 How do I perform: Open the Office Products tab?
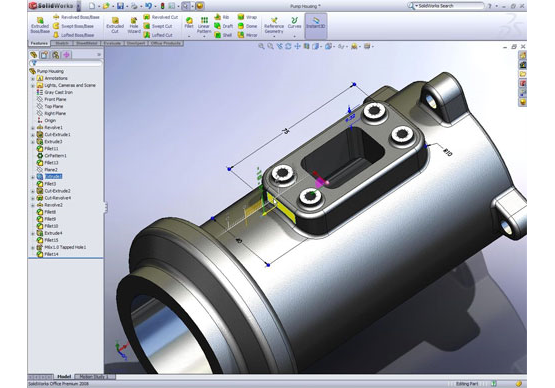[x=166, y=43]
